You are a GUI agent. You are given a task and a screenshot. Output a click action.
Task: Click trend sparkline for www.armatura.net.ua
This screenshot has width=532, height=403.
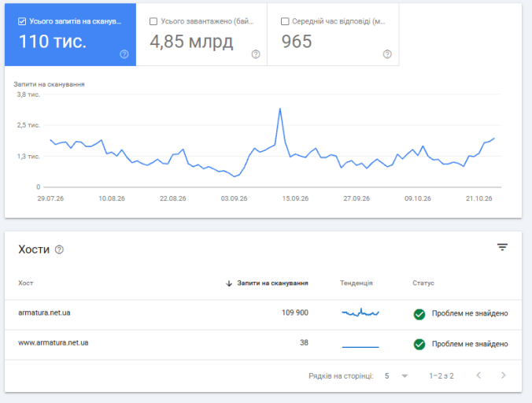click(x=360, y=347)
